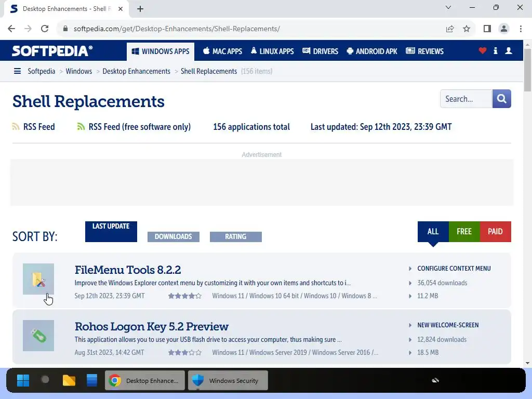The width and height of the screenshot is (532, 399).
Task: Open Chrome three-dot menu
Action: coord(521,29)
